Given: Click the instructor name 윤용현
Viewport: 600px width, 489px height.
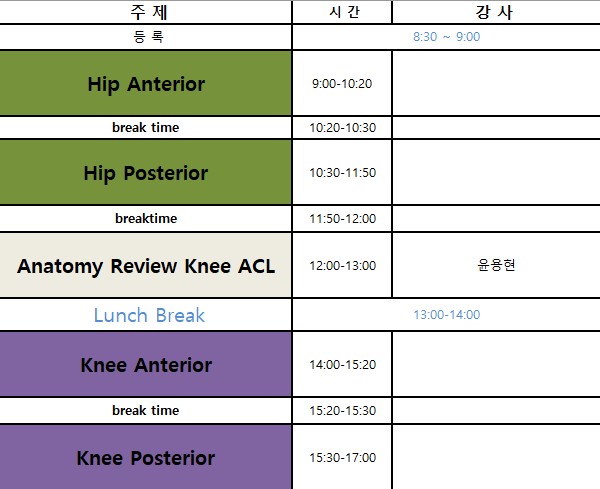Looking at the screenshot, I should (496, 266).
